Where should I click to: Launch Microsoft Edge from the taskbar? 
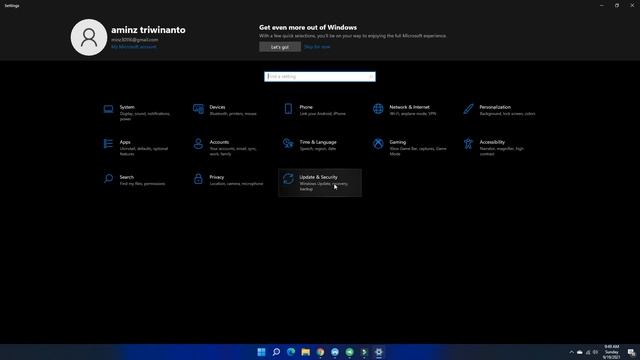point(291,352)
